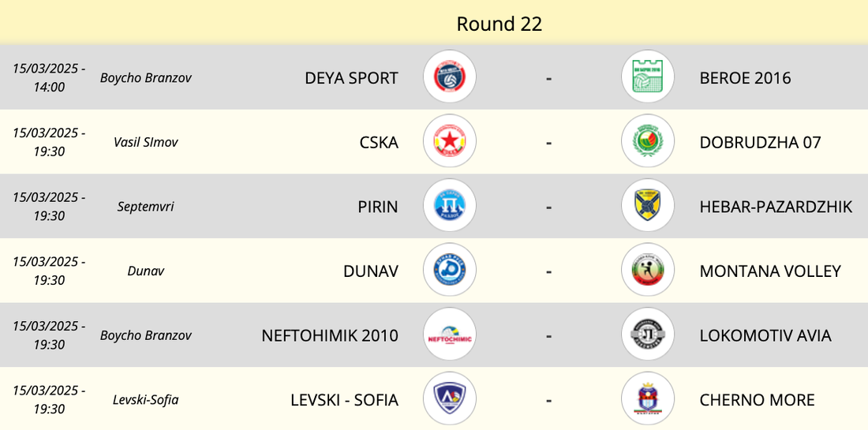Click the Lokomotiv Avia team logo

(647, 335)
